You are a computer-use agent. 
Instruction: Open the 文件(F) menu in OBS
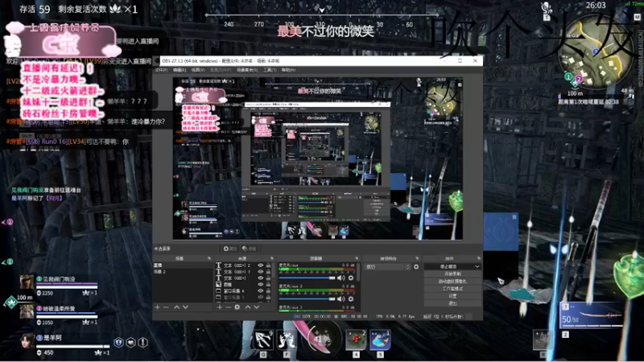(x=161, y=70)
